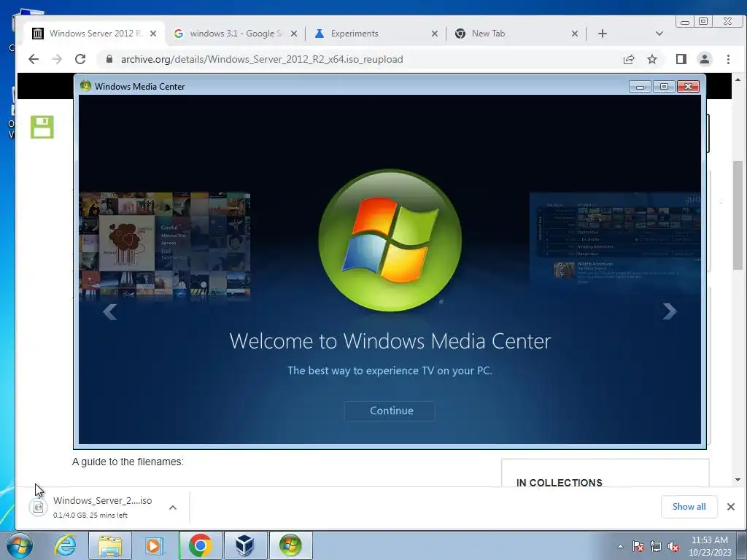Click "The best way to experience TV" text
The image size is (747, 560).
pos(390,370)
